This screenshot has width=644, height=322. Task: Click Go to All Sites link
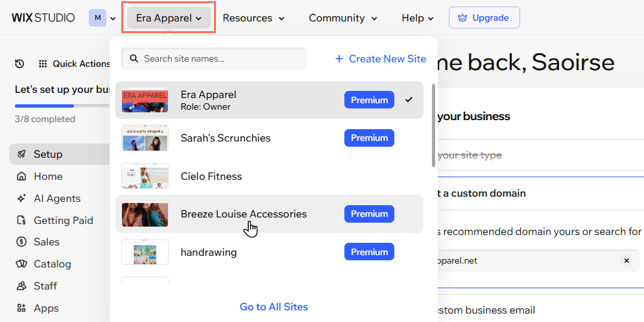[274, 307]
